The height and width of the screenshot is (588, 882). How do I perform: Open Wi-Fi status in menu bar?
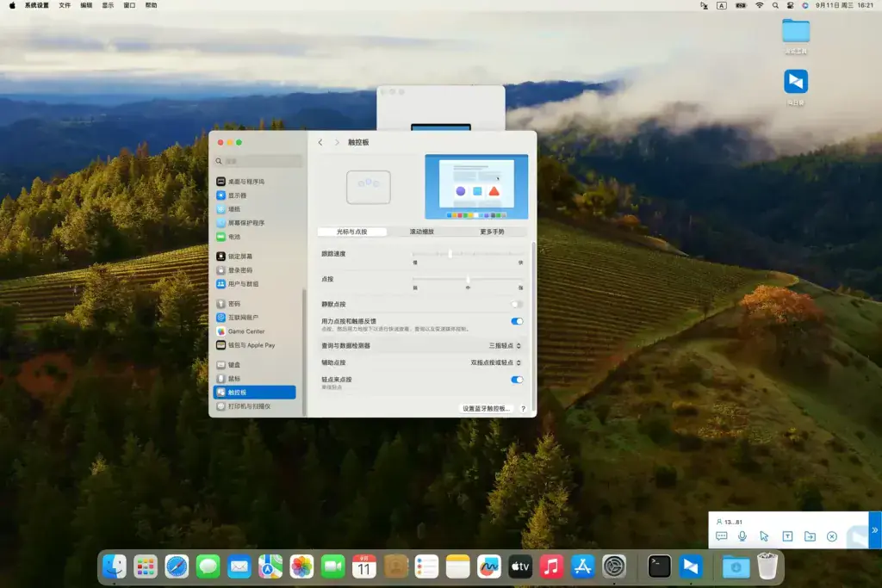tap(760, 5)
